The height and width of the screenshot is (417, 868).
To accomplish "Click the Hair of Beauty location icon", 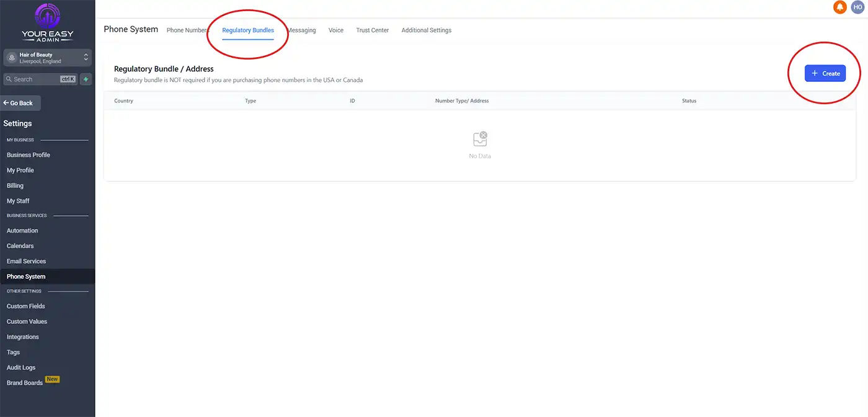I will (11, 58).
